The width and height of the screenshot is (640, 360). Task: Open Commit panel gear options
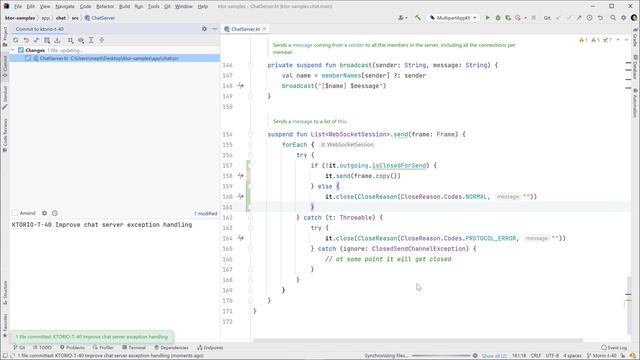204,29
